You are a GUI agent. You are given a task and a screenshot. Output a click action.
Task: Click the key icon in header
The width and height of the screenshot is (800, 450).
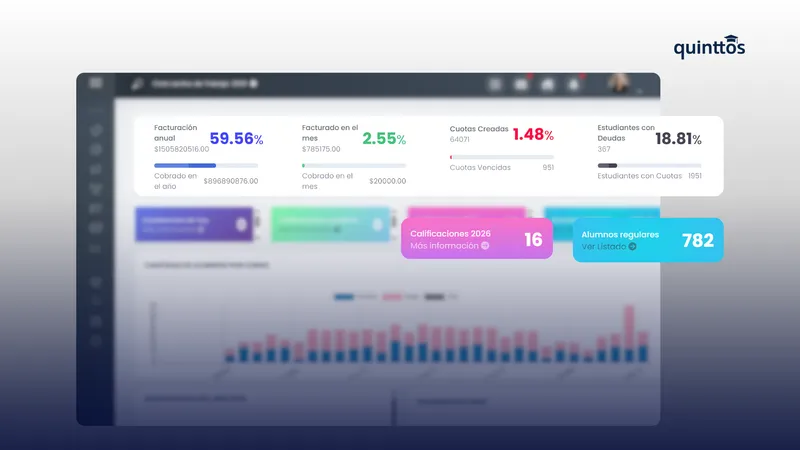[137, 84]
